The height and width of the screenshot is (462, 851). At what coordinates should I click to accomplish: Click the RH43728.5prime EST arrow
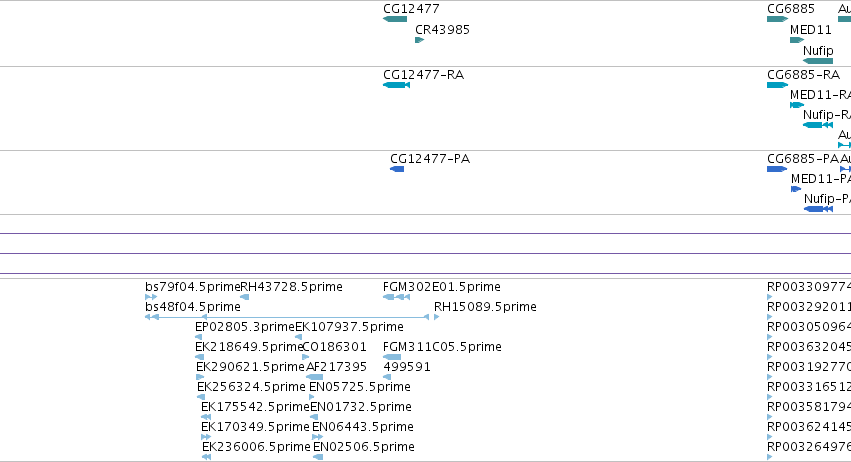click(245, 297)
